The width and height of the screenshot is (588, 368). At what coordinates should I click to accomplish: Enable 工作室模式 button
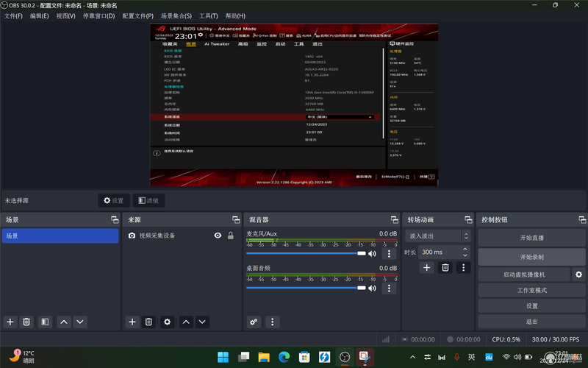point(531,290)
